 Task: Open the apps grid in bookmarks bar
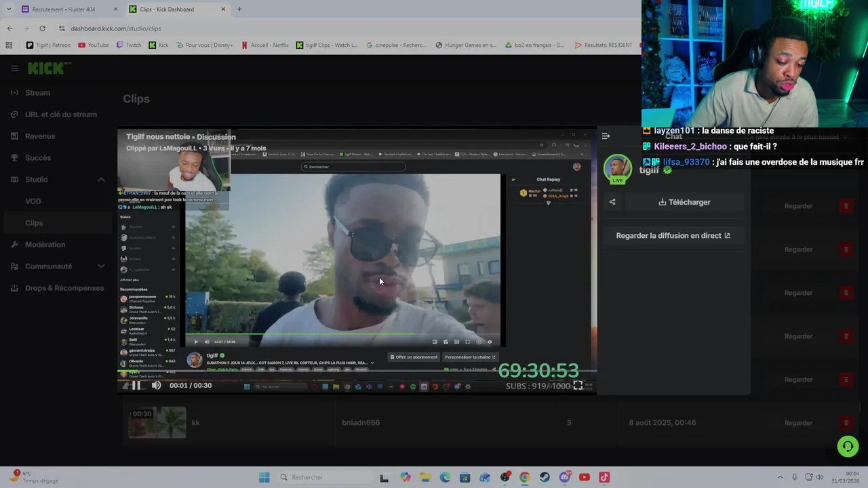(9, 45)
